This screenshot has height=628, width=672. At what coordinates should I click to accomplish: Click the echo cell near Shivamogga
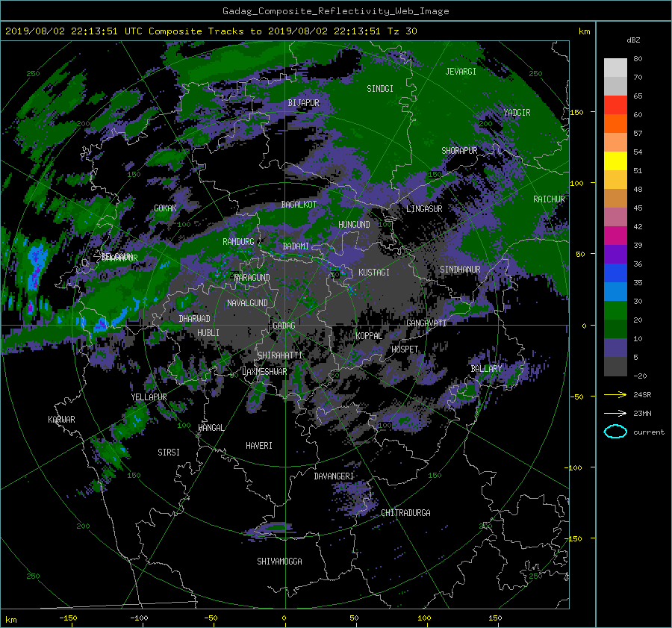[271, 529]
